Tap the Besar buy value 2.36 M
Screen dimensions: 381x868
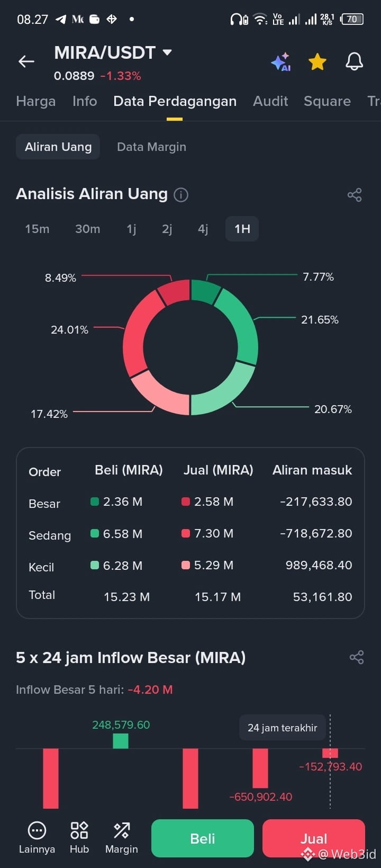point(123,502)
